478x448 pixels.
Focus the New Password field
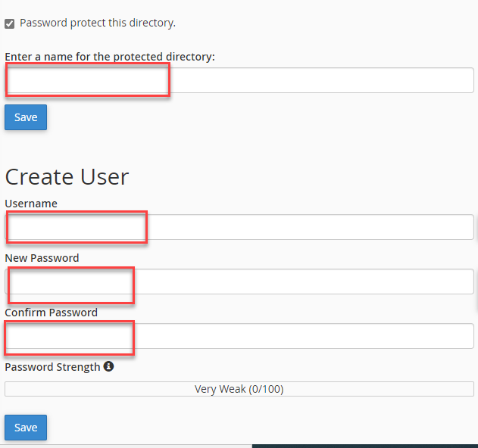(239, 282)
